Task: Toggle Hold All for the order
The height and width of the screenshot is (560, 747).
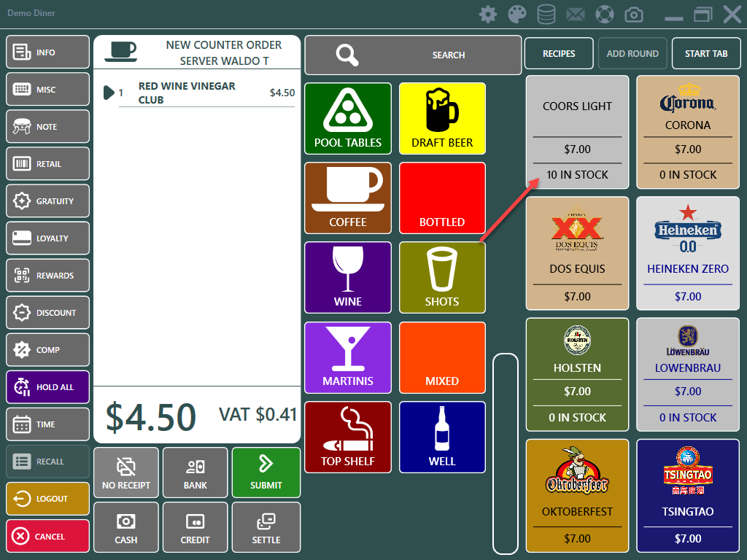Action: tap(47, 387)
